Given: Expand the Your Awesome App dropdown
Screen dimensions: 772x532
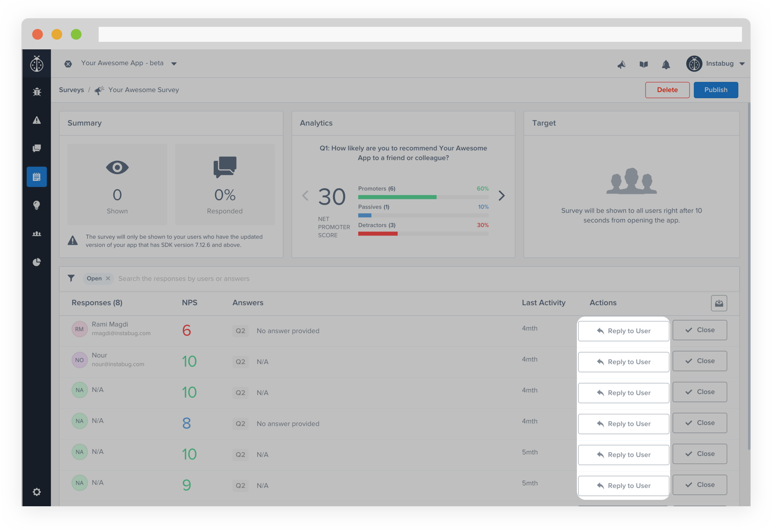Looking at the screenshot, I should click(x=174, y=64).
